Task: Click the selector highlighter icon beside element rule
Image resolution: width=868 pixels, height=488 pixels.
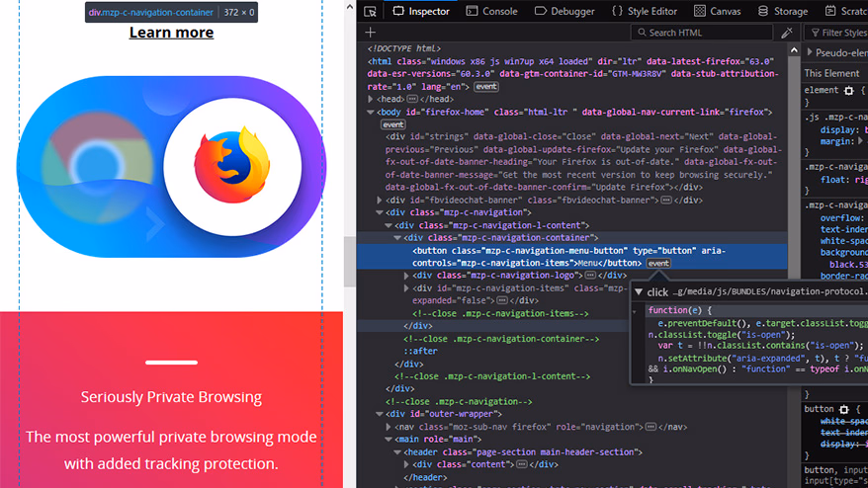Action: tap(848, 91)
